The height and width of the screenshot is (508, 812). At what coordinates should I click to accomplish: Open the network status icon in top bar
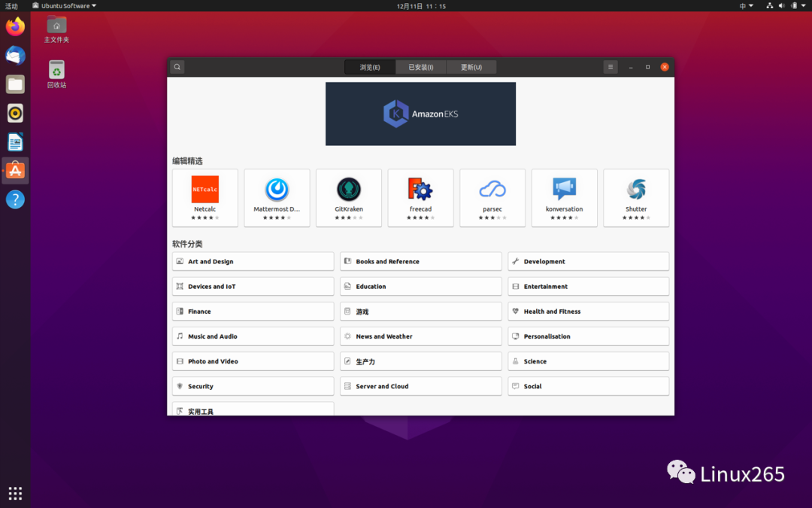770,6
